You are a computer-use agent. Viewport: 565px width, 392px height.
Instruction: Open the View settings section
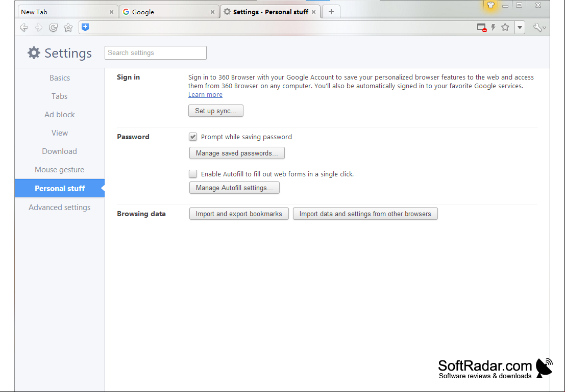[59, 133]
